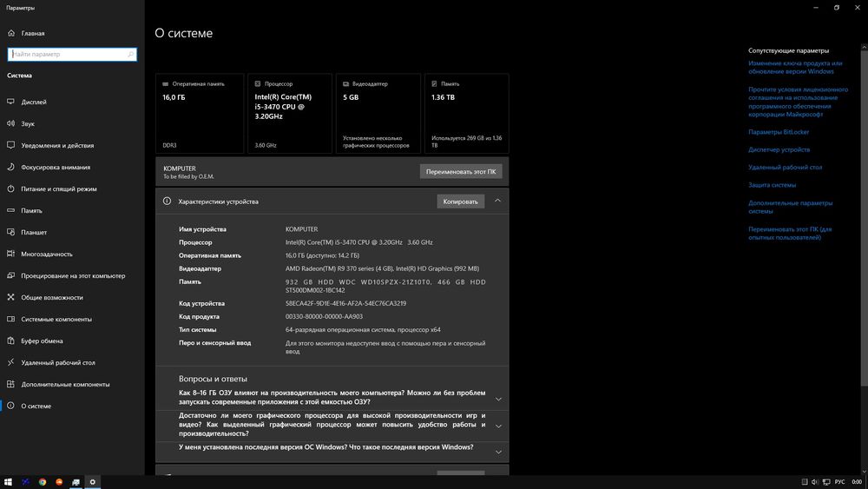This screenshot has width=868, height=489.
Task: Open the Windows Start menu
Action: coord(8,482)
